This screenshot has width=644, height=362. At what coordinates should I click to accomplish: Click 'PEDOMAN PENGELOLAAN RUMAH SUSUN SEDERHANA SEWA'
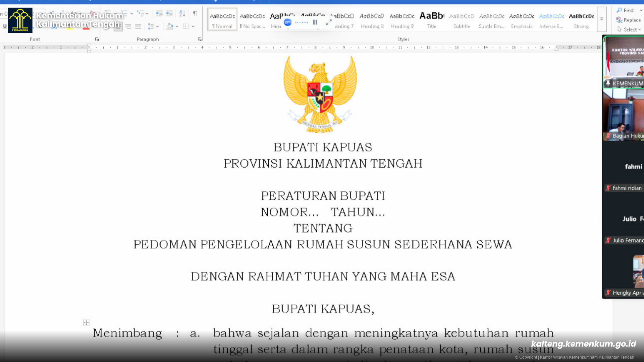(x=323, y=244)
